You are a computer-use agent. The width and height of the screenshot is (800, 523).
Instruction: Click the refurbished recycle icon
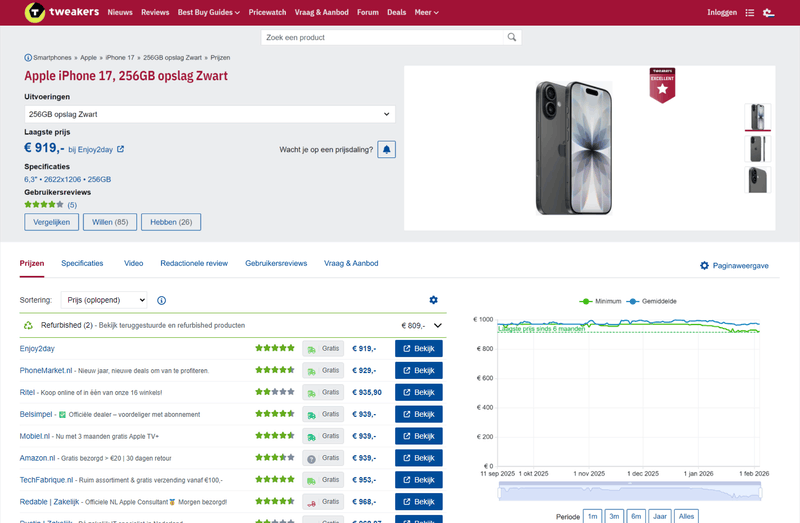(28, 325)
